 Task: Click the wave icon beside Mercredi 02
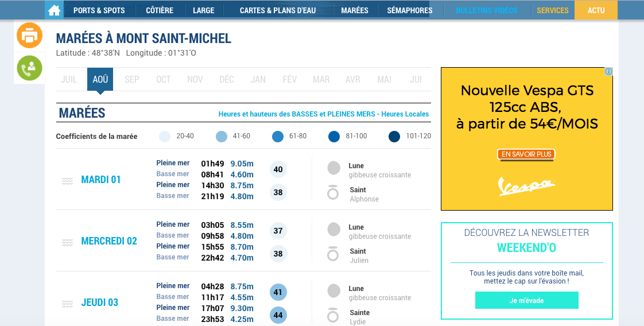click(68, 242)
